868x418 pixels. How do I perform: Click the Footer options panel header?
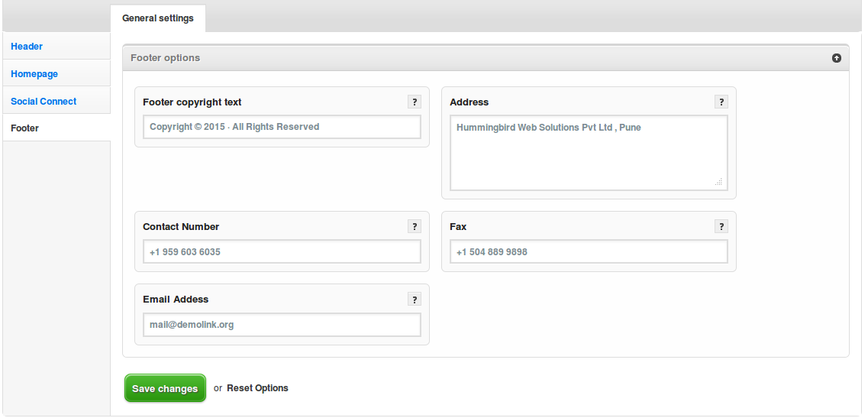(458, 58)
